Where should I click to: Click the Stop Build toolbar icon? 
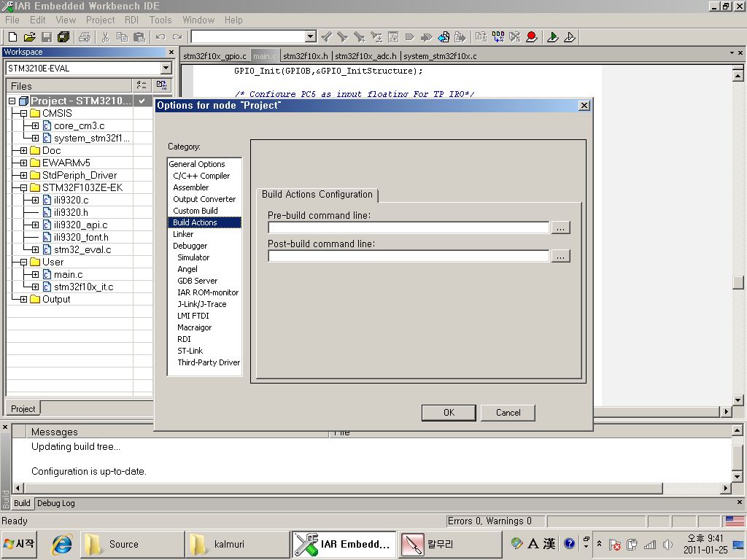515,36
